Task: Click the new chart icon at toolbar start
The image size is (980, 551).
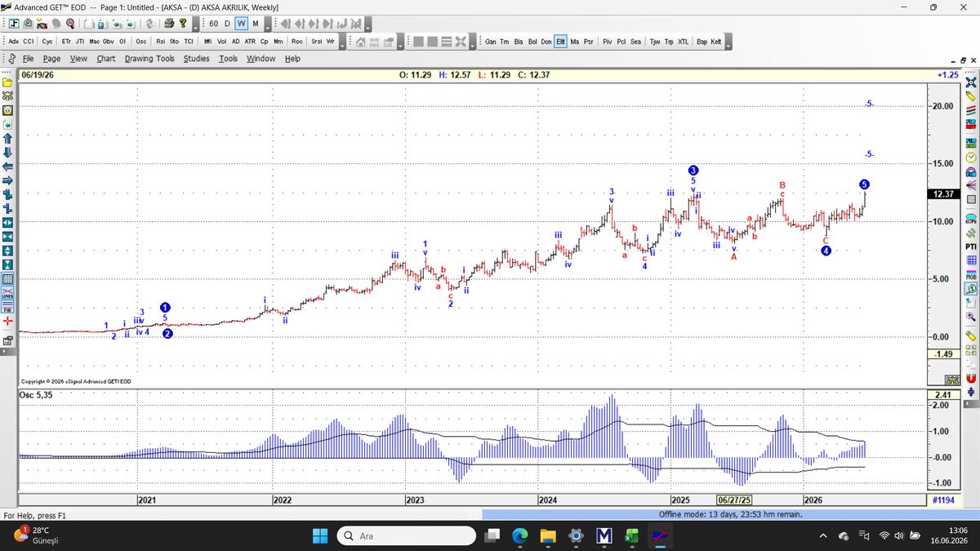Action: [14, 23]
